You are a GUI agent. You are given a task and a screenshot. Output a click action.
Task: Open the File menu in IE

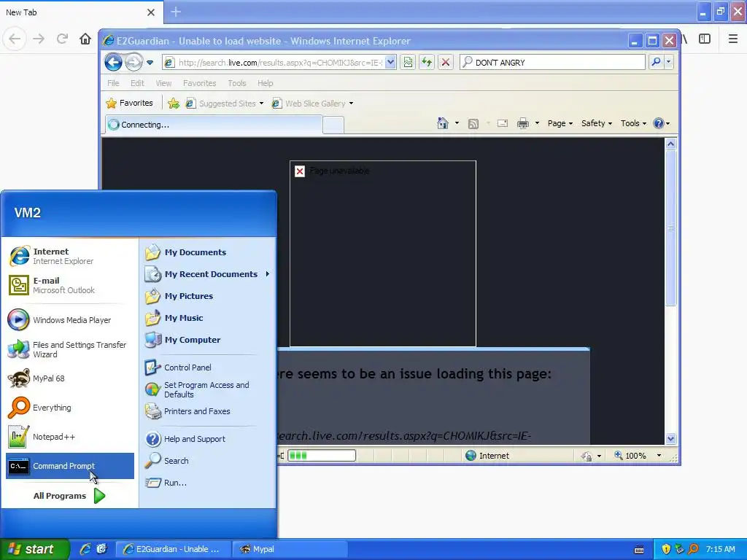pyautogui.click(x=113, y=83)
